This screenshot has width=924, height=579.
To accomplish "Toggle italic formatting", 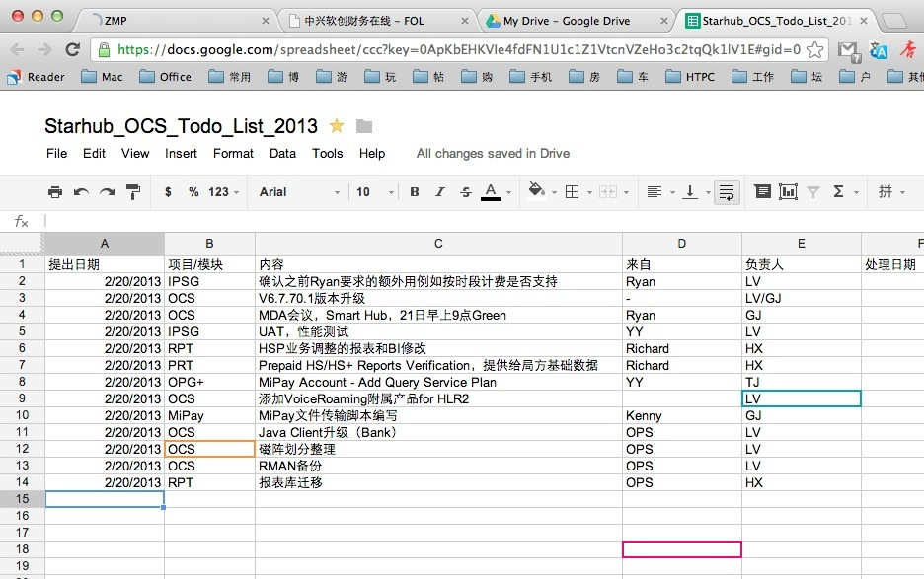I will coord(440,192).
